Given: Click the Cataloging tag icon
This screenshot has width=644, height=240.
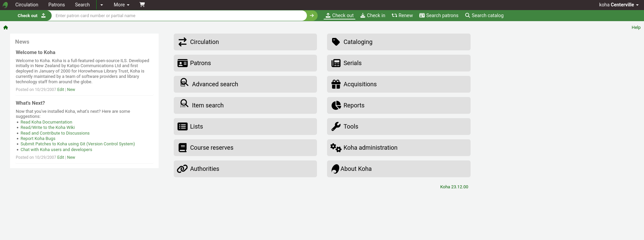Looking at the screenshot, I should pos(336,42).
